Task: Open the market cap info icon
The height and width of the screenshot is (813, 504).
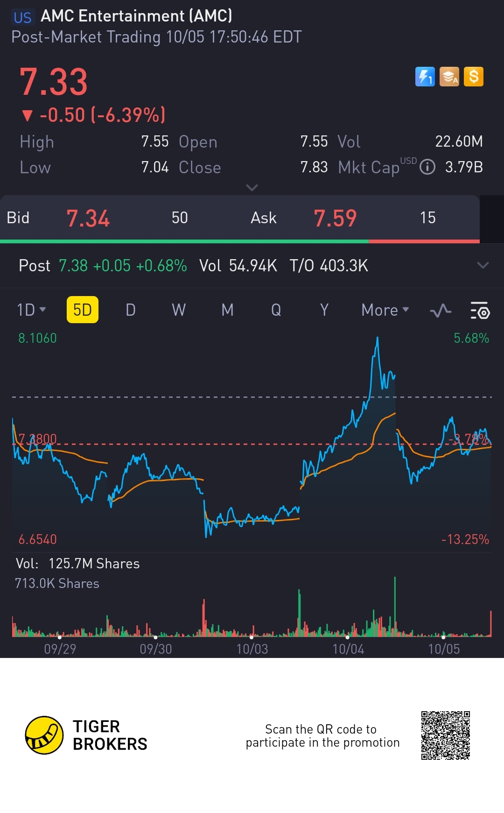Action: click(x=427, y=167)
